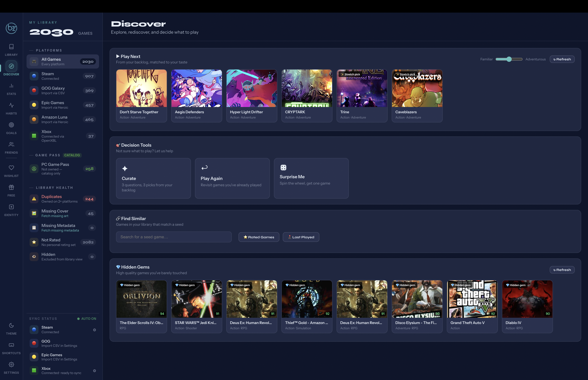Open Diablo IV hidden gem card

(527, 307)
